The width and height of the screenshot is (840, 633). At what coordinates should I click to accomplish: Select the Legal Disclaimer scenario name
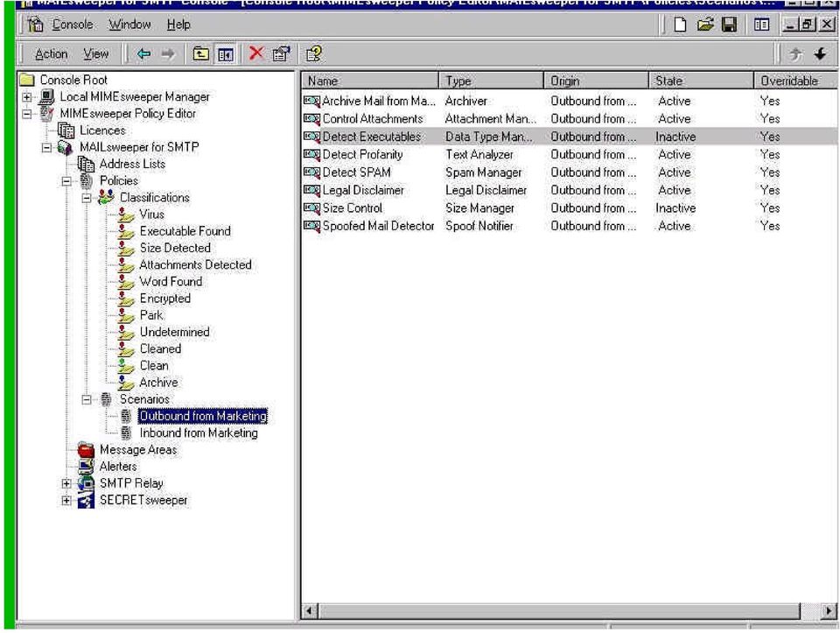pyautogui.click(x=363, y=190)
